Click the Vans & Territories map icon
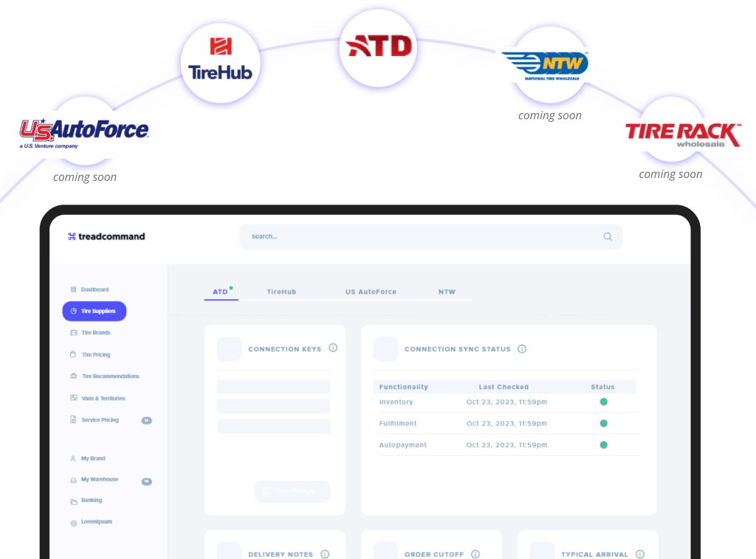The image size is (756, 559). click(72, 398)
